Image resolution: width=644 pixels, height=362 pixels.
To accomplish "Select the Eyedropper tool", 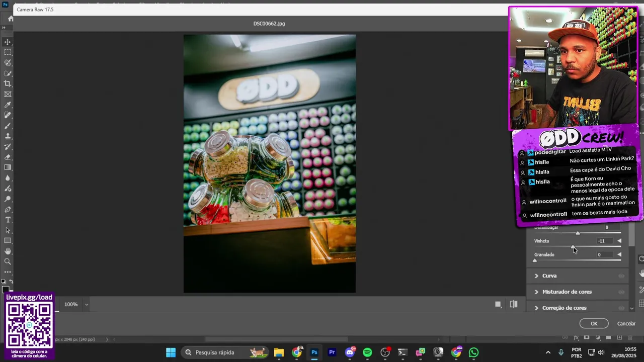I will pyautogui.click(x=8, y=105).
